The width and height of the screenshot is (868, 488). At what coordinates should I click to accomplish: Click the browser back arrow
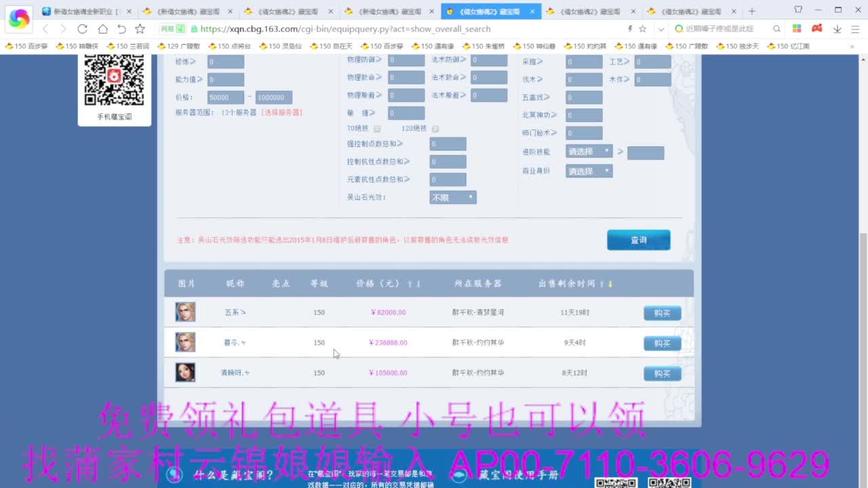tap(46, 30)
